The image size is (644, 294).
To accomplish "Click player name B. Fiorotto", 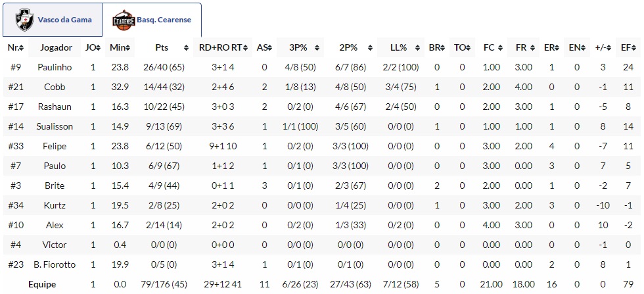I will tap(55, 264).
